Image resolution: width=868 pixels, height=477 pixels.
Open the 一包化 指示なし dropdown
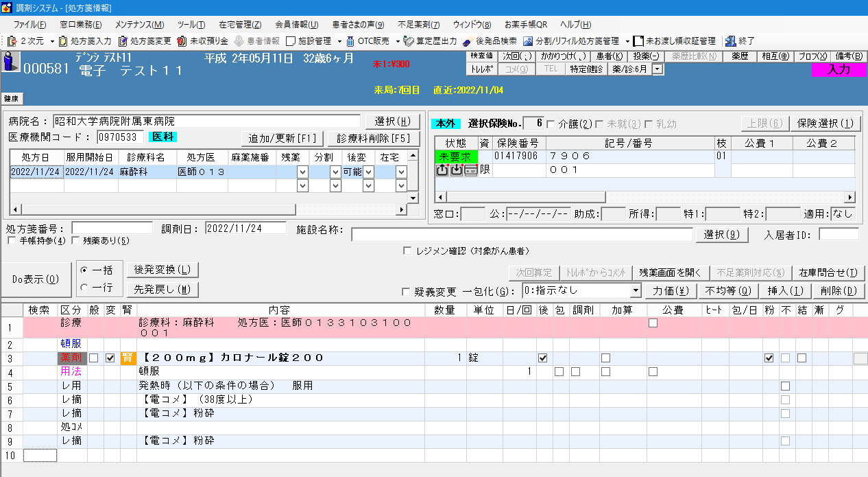(x=635, y=291)
